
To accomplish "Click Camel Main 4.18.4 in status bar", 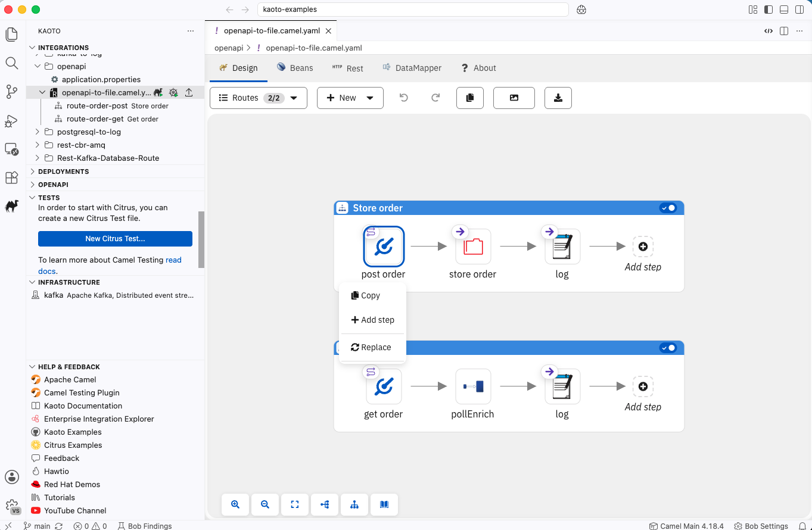I will [686, 526].
